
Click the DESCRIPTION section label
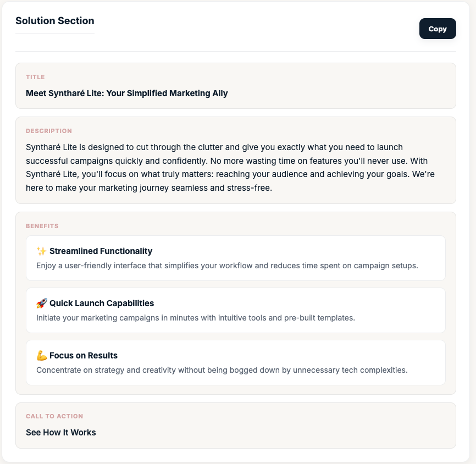pos(49,131)
